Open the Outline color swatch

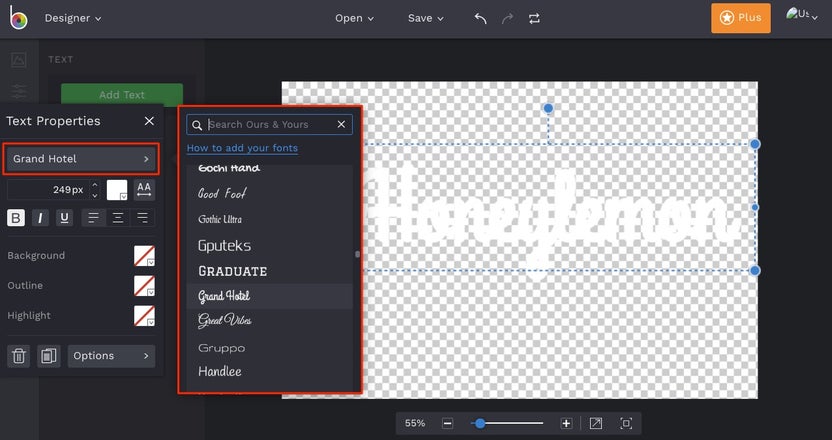pyautogui.click(x=144, y=286)
